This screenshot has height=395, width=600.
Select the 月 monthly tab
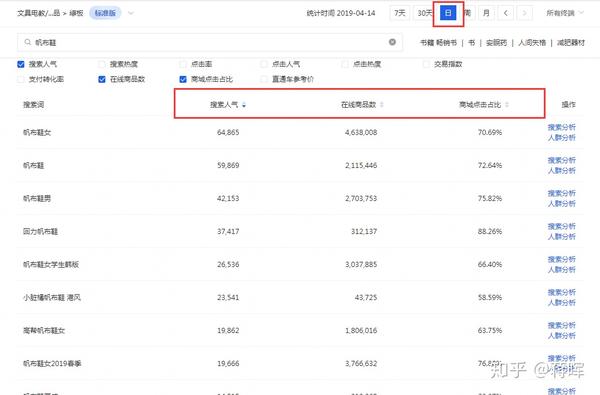[x=486, y=13]
